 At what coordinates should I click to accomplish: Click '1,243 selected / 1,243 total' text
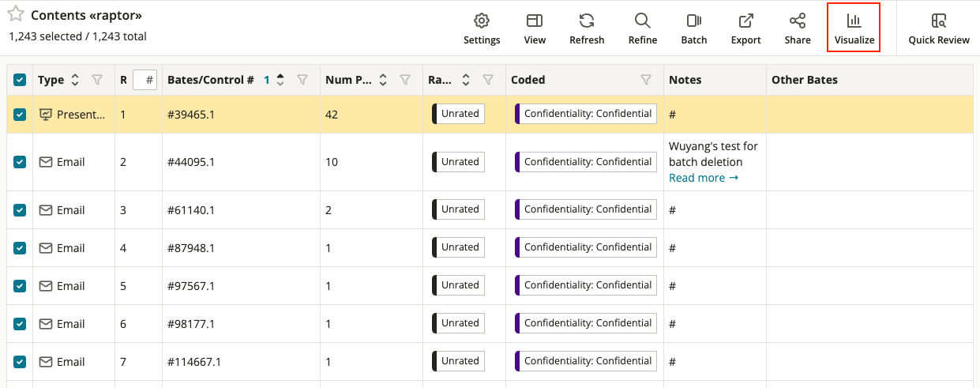(x=77, y=36)
